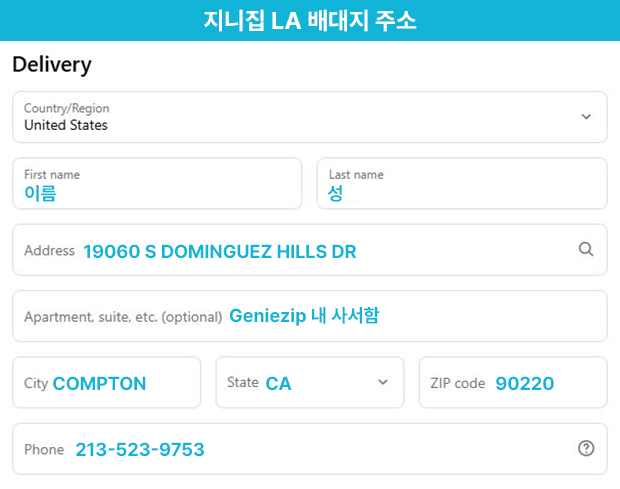
Task: Click the blue LA 배대지 주소 header banner
Action: (x=310, y=20)
